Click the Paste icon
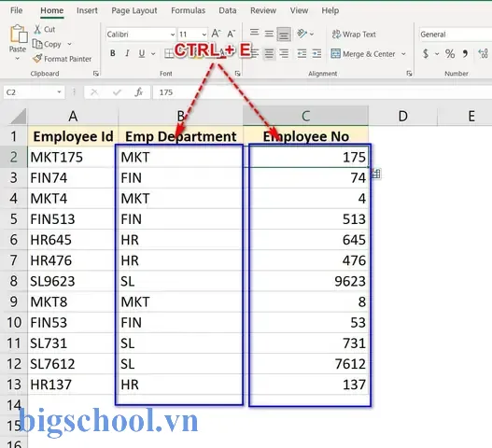 click(x=18, y=34)
